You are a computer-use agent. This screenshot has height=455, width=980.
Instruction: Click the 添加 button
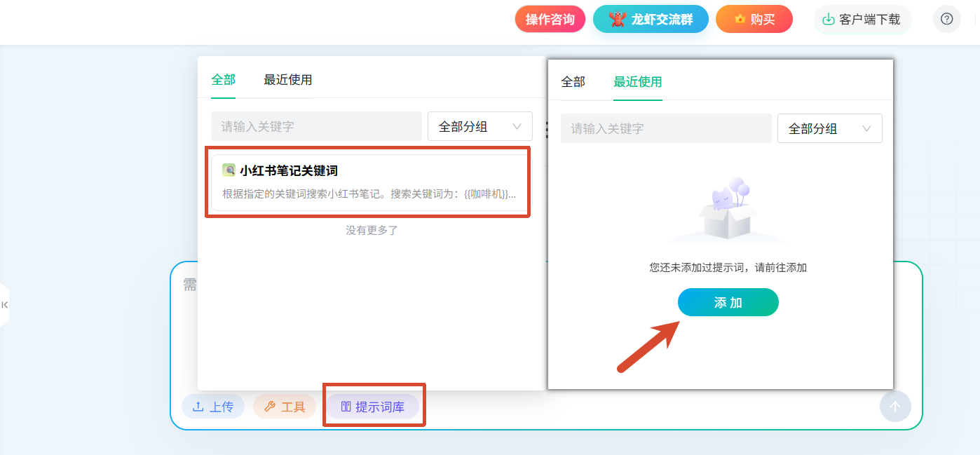(x=728, y=302)
